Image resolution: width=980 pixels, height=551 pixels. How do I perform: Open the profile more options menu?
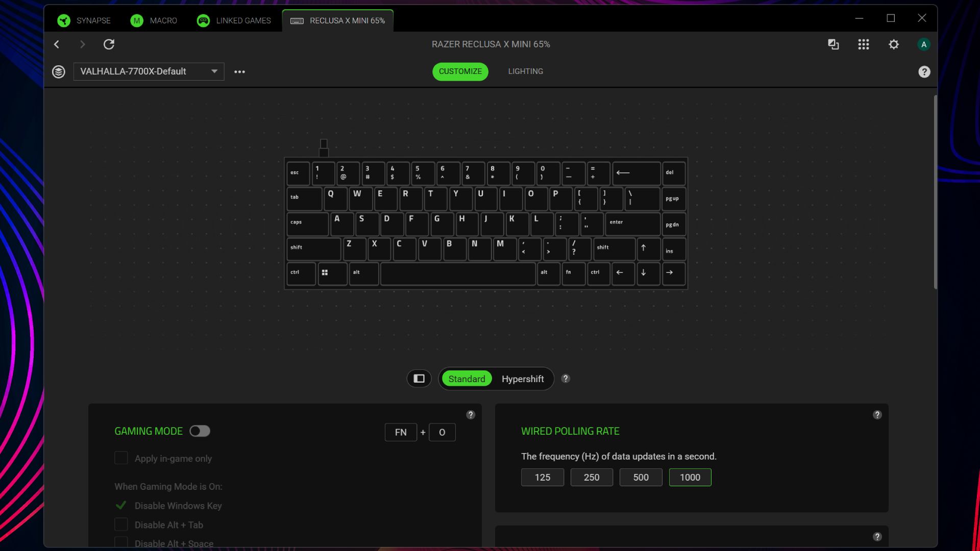(x=239, y=72)
